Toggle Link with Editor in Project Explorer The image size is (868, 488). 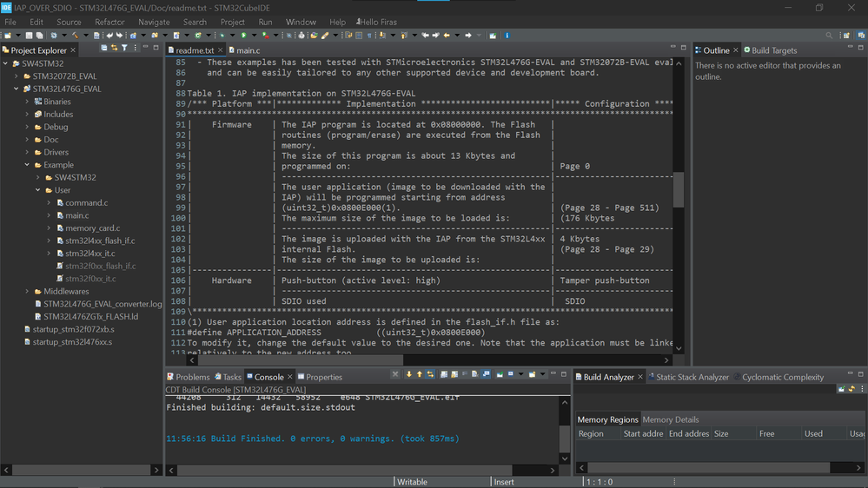point(114,48)
